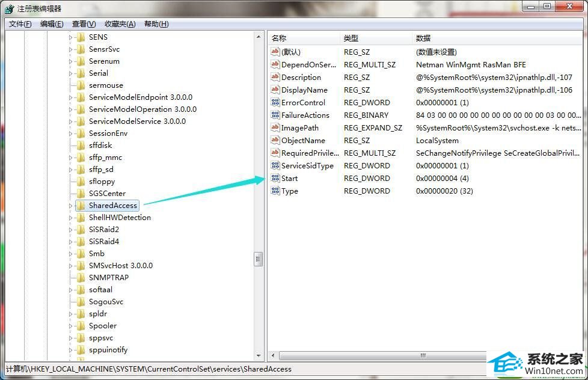
Task: Click the SharedAccess folder icon
Action: (81, 205)
